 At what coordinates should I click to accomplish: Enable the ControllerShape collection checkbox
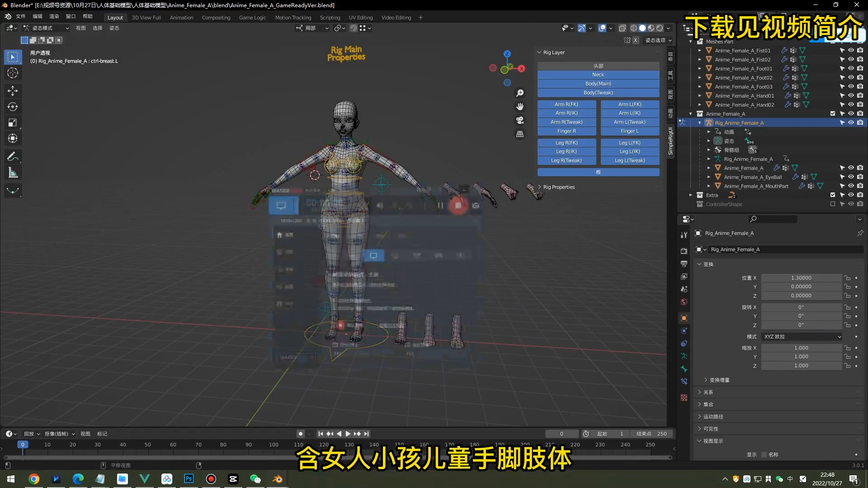point(833,204)
